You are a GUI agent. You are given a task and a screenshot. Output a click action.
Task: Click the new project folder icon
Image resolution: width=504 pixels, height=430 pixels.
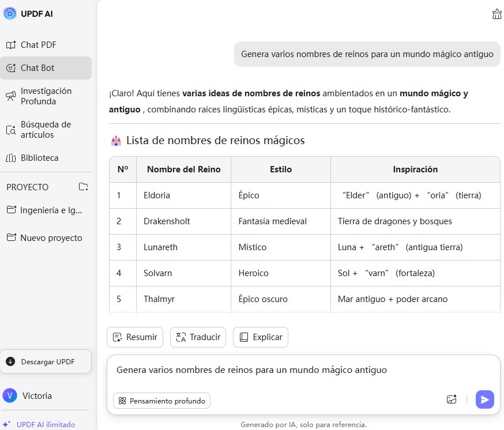coord(84,187)
